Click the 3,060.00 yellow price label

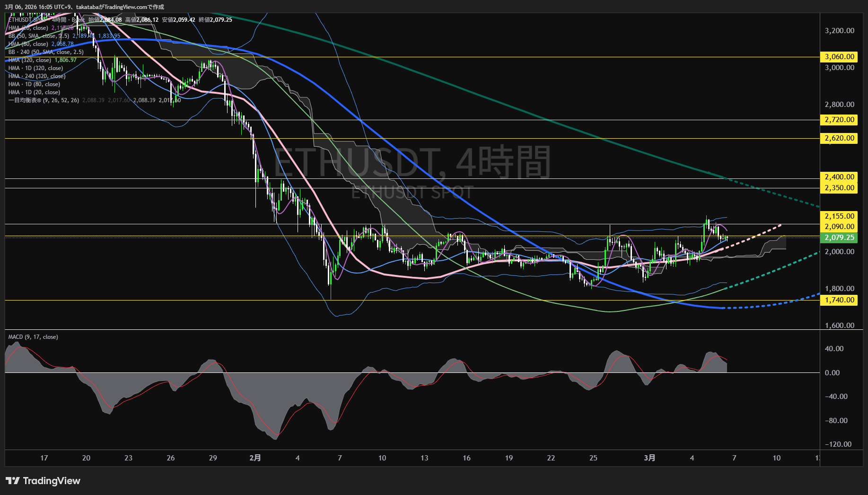click(839, 57)
